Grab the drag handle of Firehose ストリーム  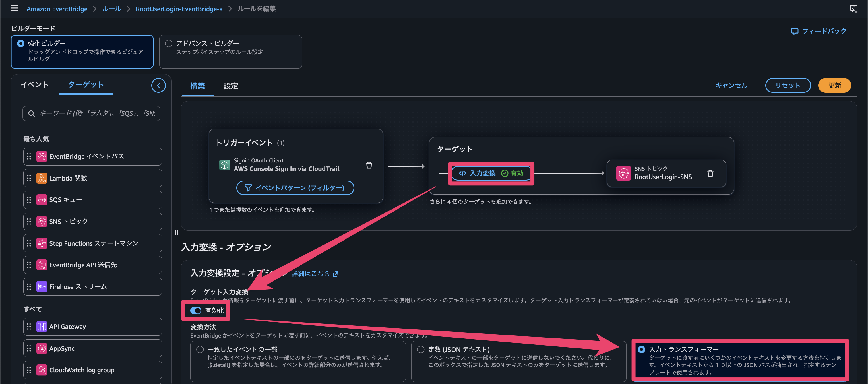[x=29, y=287]
